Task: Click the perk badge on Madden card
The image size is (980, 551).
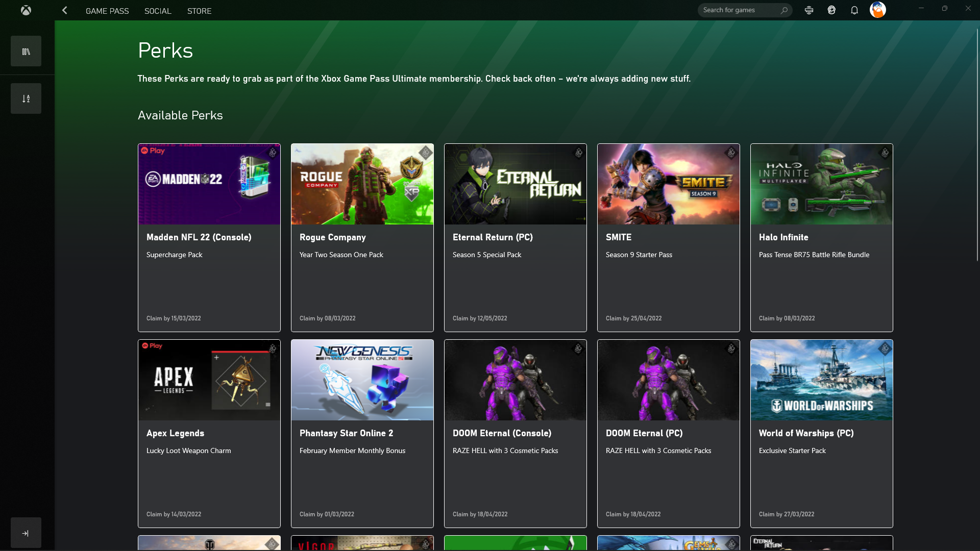Action: tap(273, 153)
